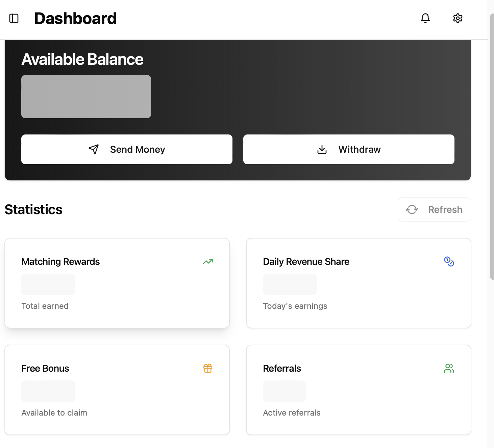The height and width of the screenshot is (448, 494).
Task: Refresh the statistics
Action: tap(434, 209)
